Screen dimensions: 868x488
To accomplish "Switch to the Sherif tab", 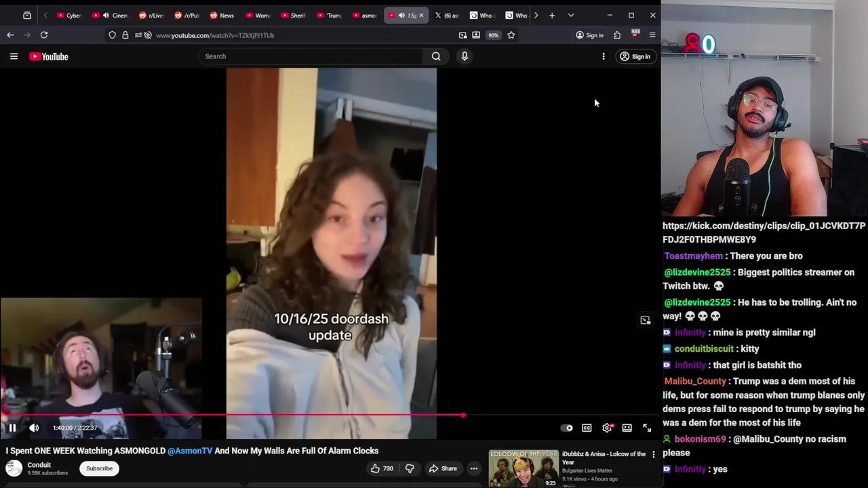I will point(293,15).
